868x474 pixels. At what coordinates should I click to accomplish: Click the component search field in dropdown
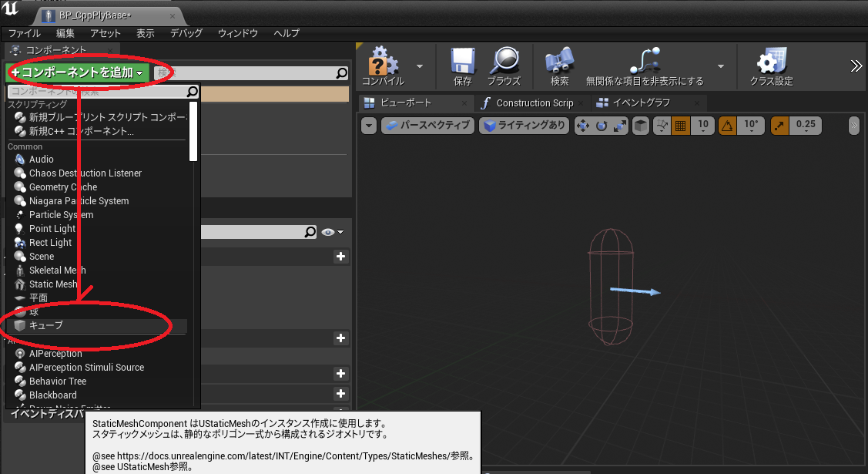(x=103, y=92)
